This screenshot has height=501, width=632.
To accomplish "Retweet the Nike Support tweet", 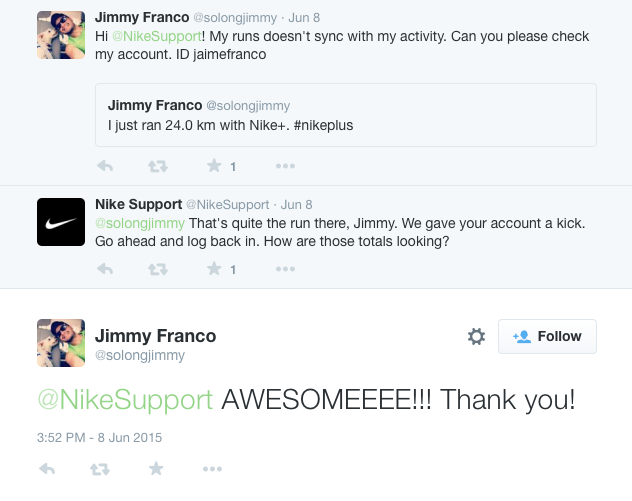I will point(158,269).
